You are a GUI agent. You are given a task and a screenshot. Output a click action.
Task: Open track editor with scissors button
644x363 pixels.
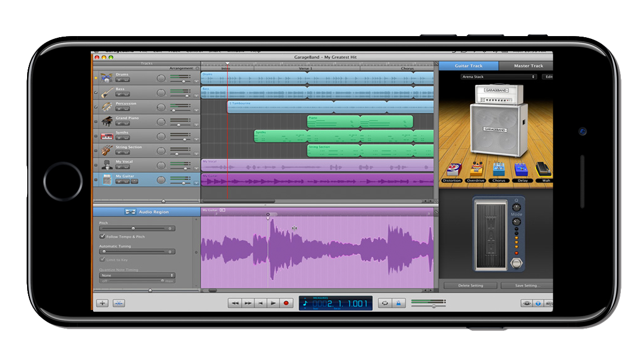coord(119,303)
